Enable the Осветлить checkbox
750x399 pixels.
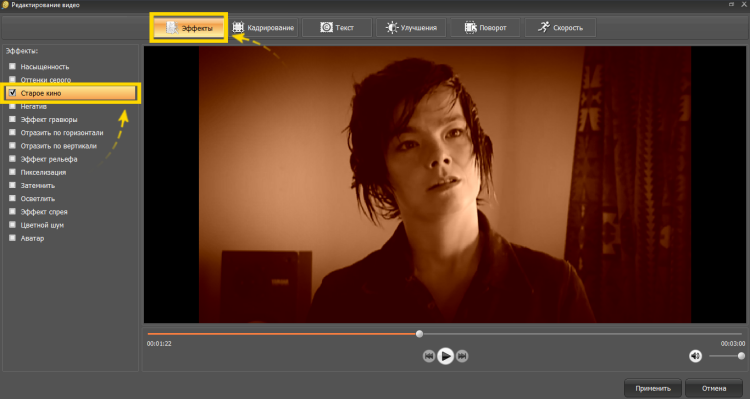tap(12, 198)
